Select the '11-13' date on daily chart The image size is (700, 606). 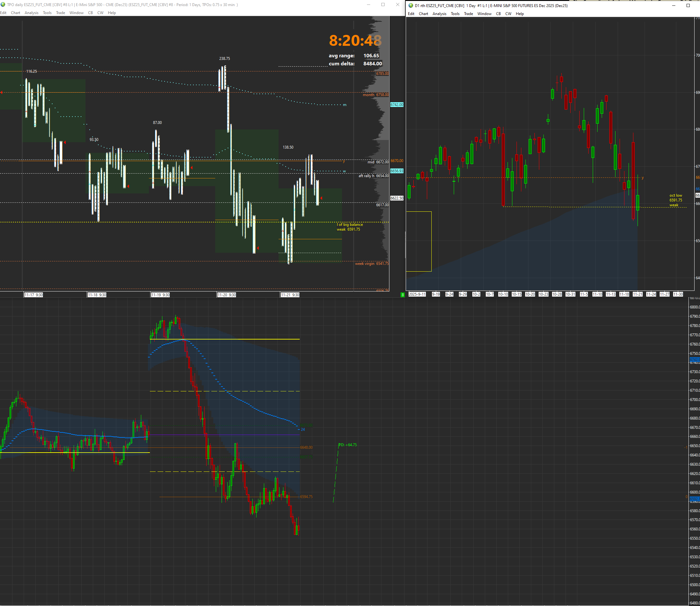(x=611, y=294)
